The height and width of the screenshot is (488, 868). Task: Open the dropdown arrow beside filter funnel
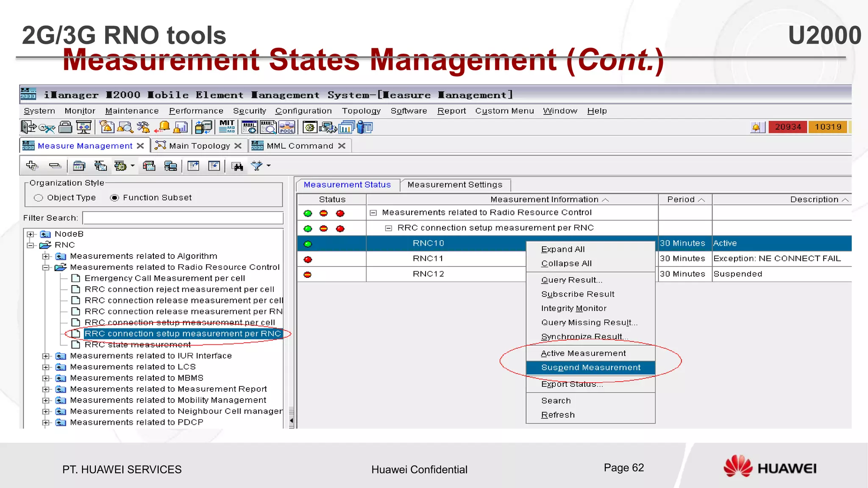click(269, 166)
